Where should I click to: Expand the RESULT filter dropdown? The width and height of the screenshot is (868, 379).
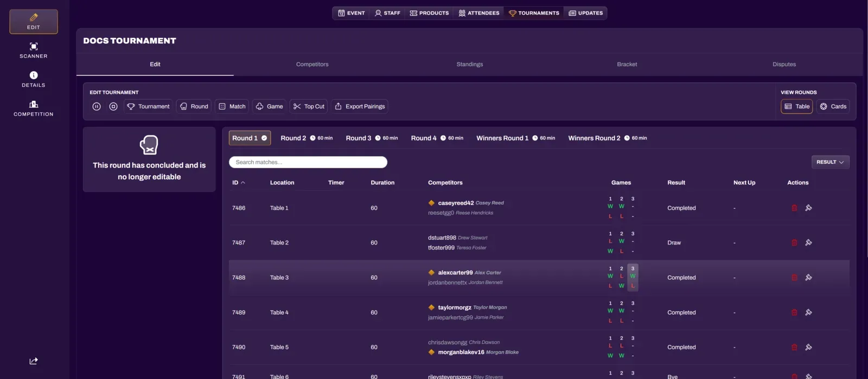tap(830, 162)
